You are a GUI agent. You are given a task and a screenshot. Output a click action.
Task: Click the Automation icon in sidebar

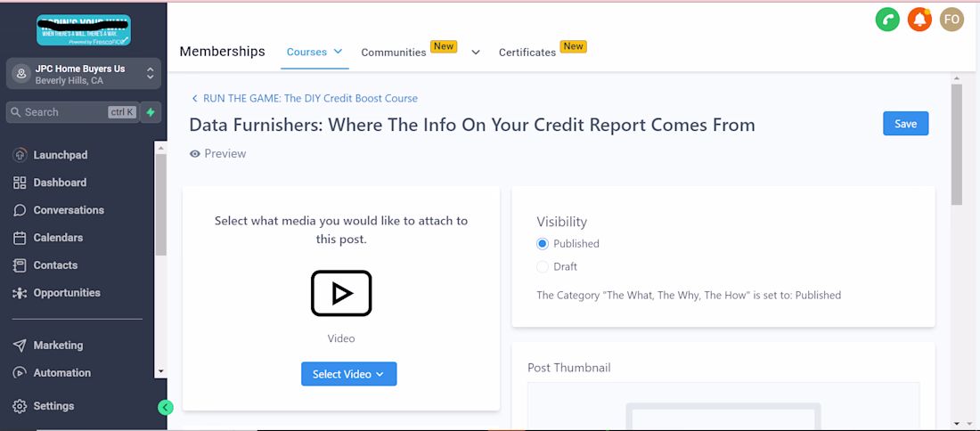coord(20,372)
